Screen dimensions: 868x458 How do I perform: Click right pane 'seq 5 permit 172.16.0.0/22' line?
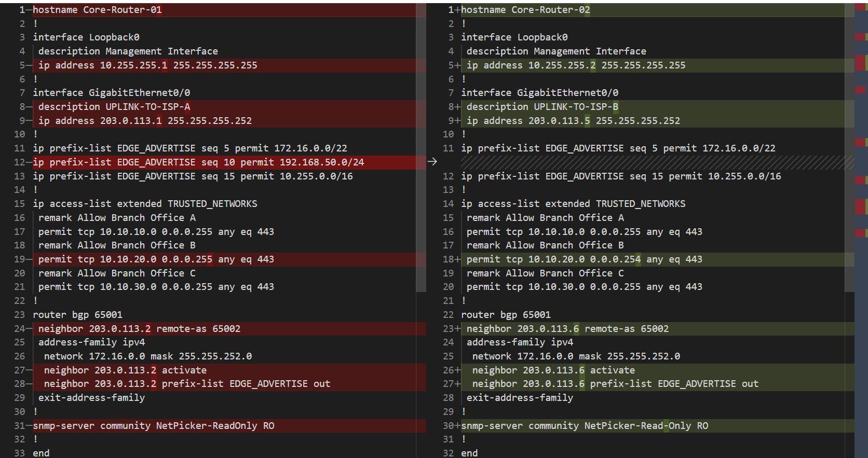(618, 148)
